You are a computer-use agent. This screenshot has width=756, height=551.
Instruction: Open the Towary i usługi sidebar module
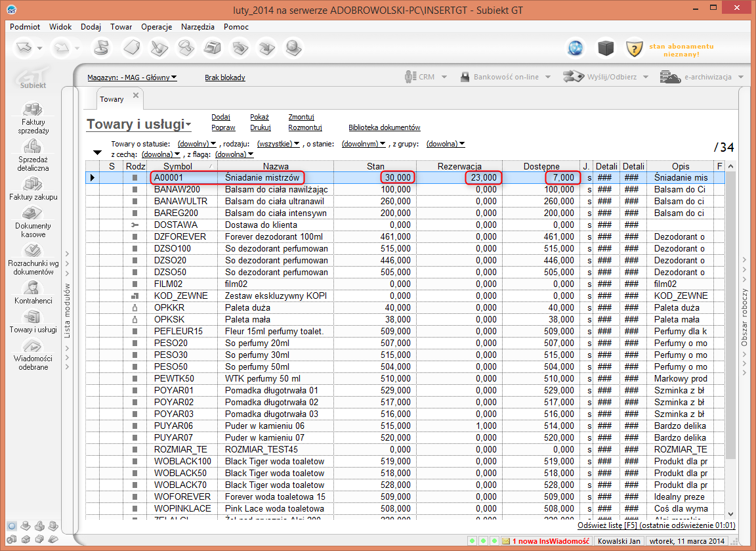[33, 321]
